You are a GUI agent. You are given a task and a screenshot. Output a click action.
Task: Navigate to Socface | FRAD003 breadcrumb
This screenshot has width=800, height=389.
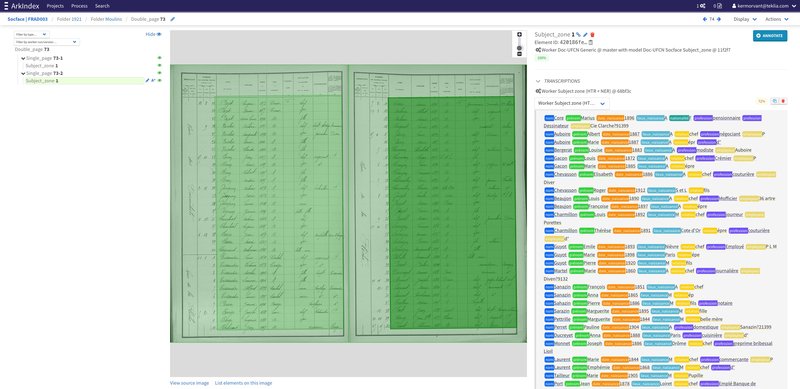(28, 19)
